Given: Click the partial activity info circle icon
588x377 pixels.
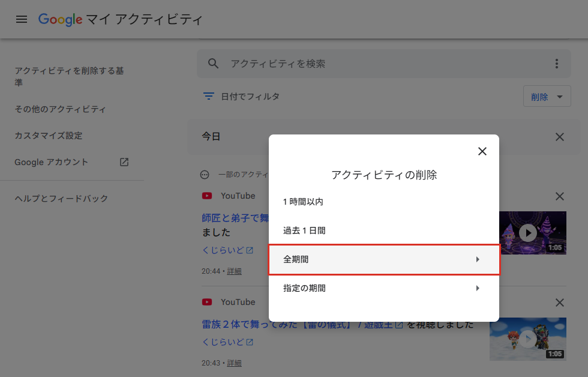Looking at the screenshot, I should click(205, 175).
